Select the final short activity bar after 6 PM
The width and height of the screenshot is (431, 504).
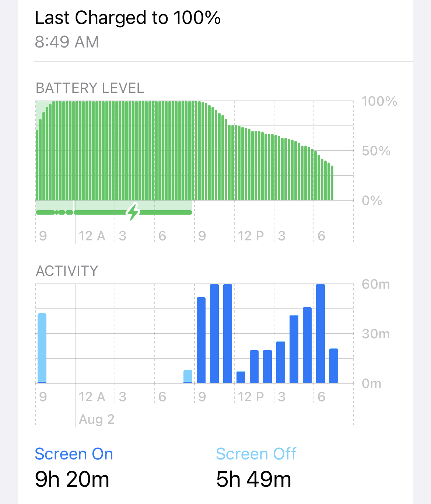point(334,366)
